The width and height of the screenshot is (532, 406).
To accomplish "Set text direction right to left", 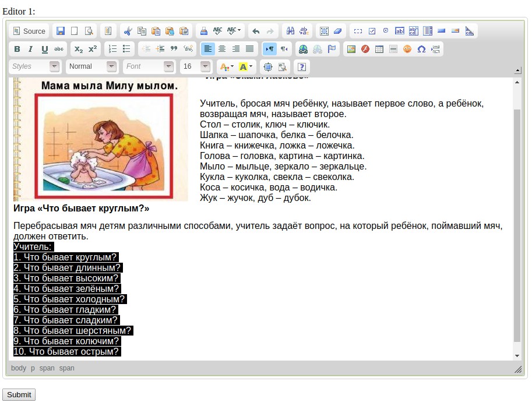I will click(284, 49).
